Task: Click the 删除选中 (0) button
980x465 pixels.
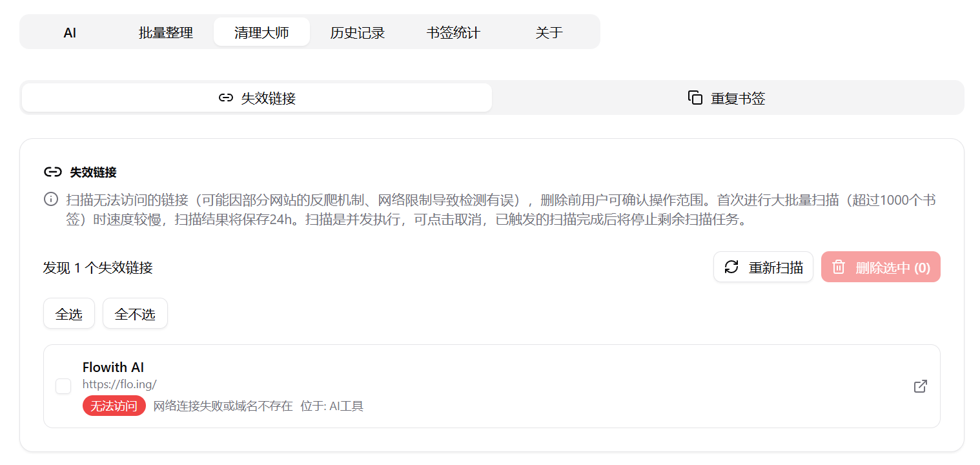Action: click(881, 267)
